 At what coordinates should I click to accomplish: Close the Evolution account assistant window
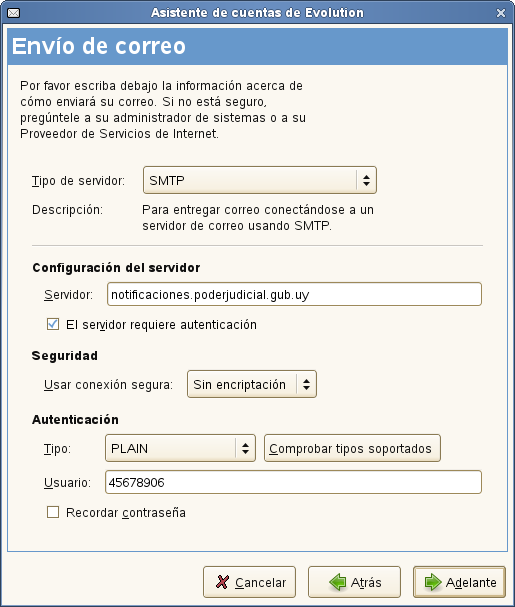pos(501,13)
